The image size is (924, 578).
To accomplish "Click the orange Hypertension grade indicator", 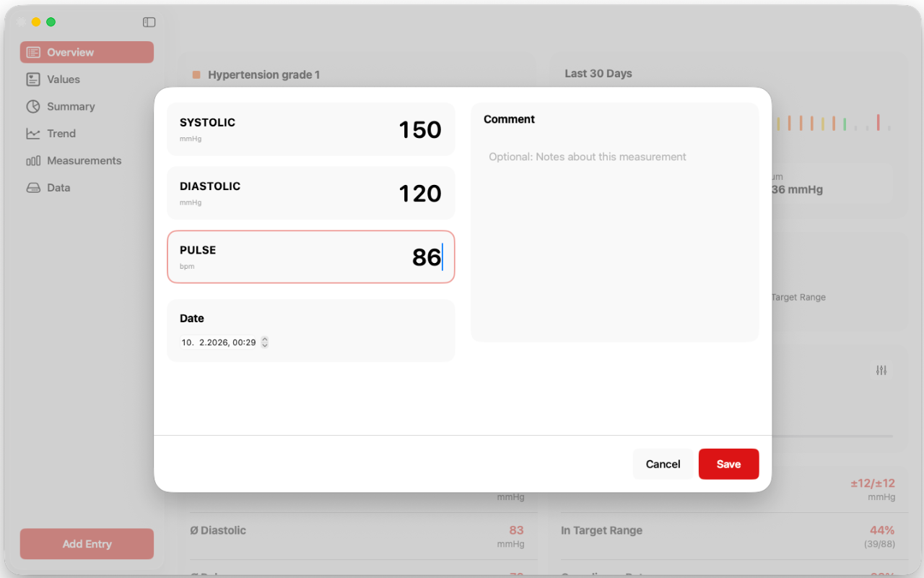I will click(196, 74).
